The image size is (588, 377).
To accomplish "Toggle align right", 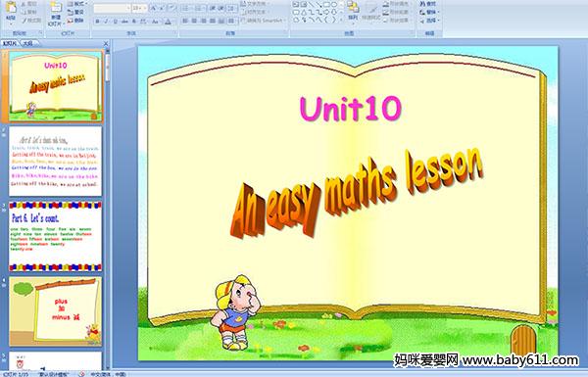I will 204,21.
